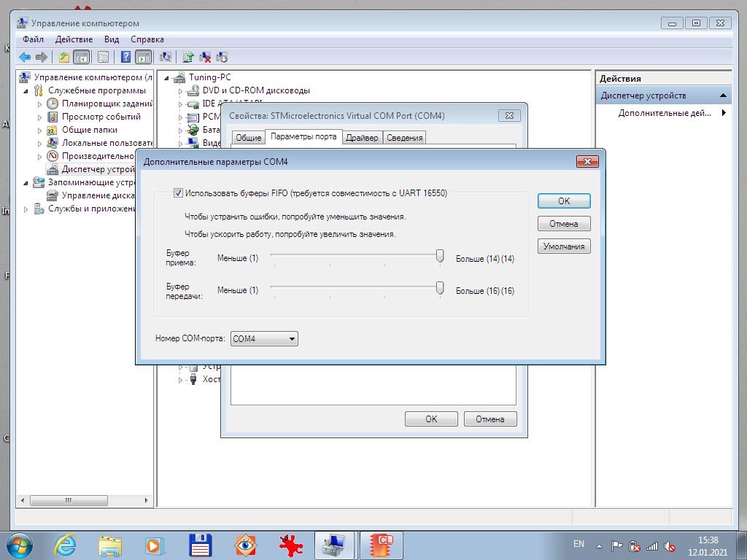
Task: Click the Умолчания defaults button
Action: 564,246
